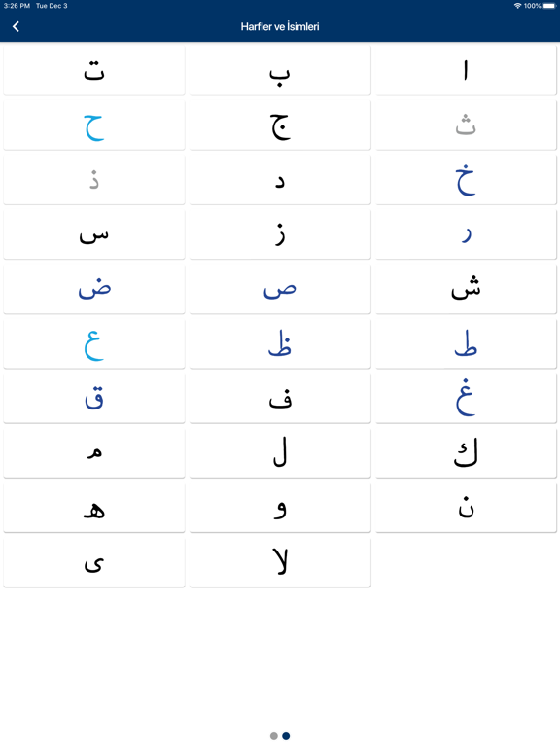Open the Ya letter card
Screen dimensions: 560x747
pyautogui.click(x=93, y=562)
